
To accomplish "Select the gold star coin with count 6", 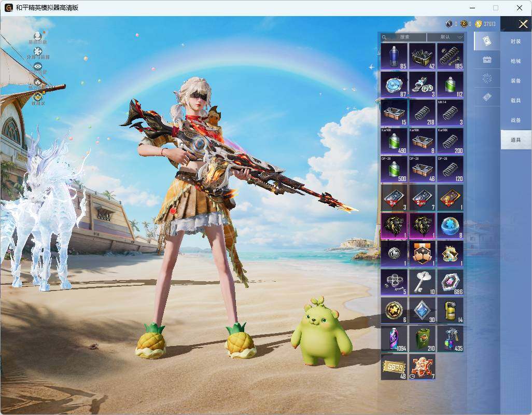I will coord(394,311).
